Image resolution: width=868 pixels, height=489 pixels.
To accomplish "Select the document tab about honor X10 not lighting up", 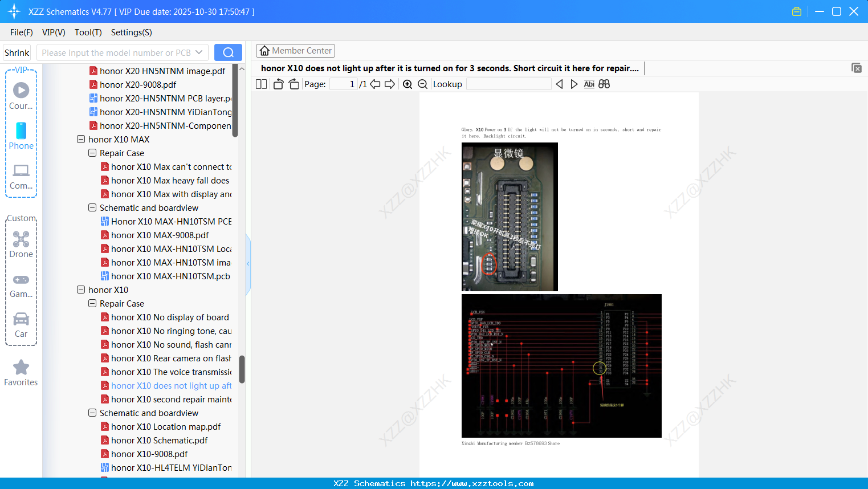I will [450, 68].
